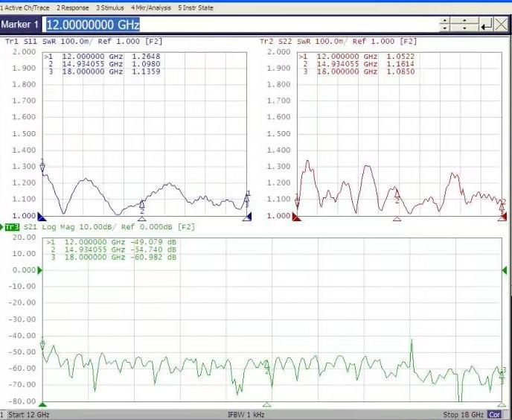This screenshot has height=420, width=512.
Task: Click the IFBW 1 kHz status label
Action: click(246, 415)
